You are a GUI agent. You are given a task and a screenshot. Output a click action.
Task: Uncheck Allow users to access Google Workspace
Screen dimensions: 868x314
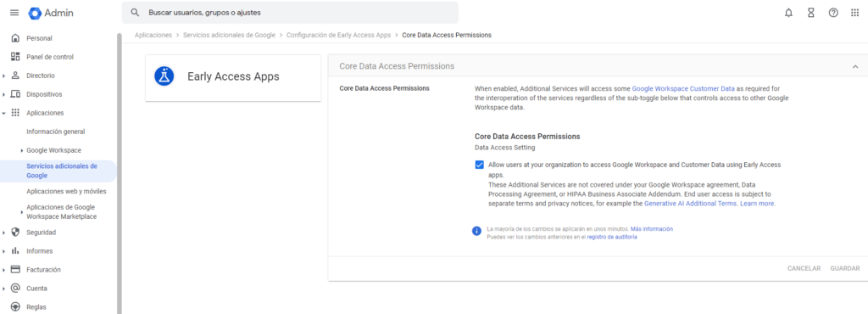click(x=479, y=165)
